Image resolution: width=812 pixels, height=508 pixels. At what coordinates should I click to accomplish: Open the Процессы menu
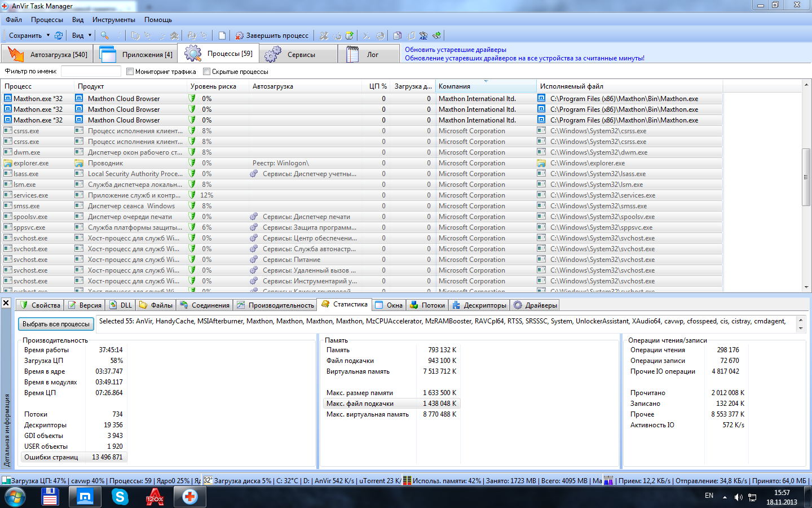[47, 20]
